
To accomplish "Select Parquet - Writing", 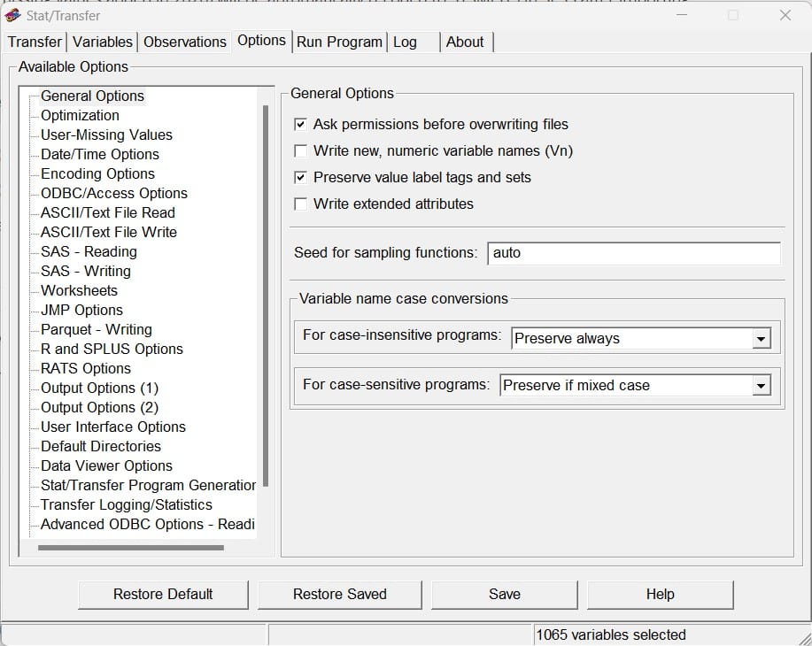I will point(97,330).
